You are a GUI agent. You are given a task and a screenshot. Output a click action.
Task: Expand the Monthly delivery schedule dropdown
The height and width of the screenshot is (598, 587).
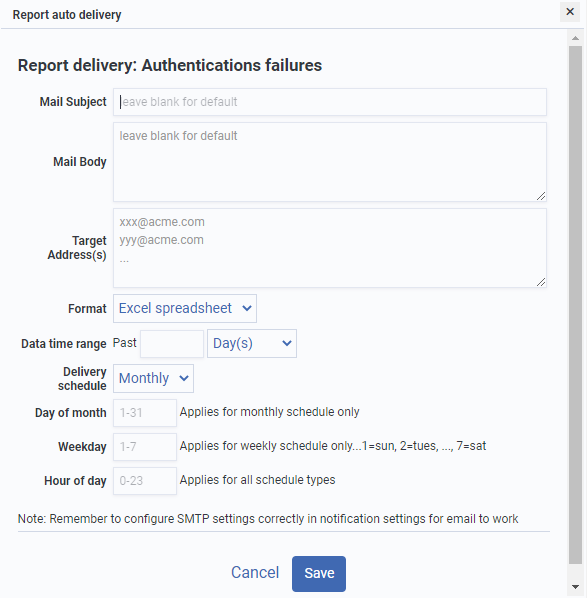coord(153,378)
